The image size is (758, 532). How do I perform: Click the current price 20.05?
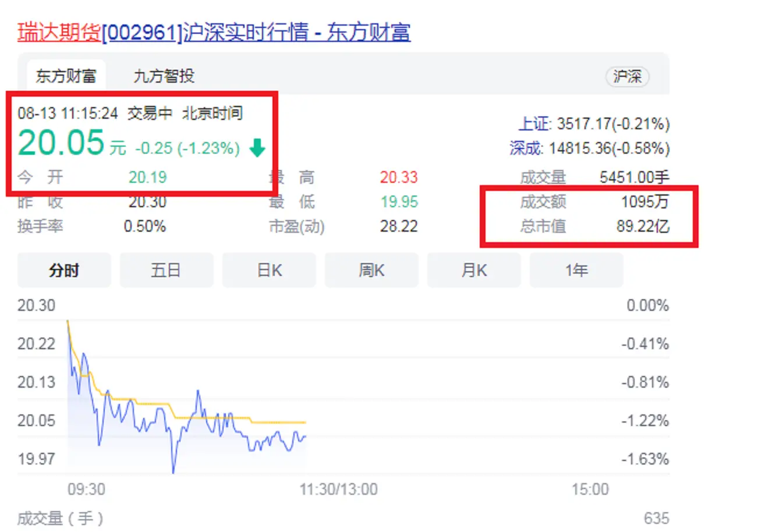[61, 143]
